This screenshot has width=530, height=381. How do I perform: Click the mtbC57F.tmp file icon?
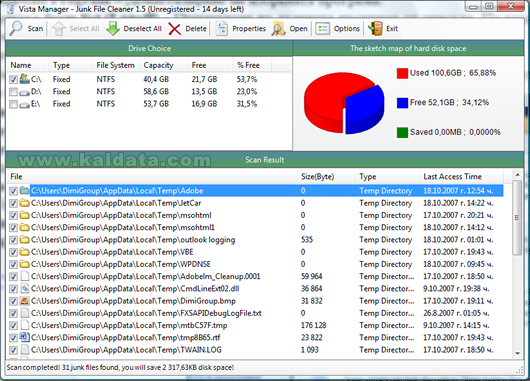(x=24, y=325)
